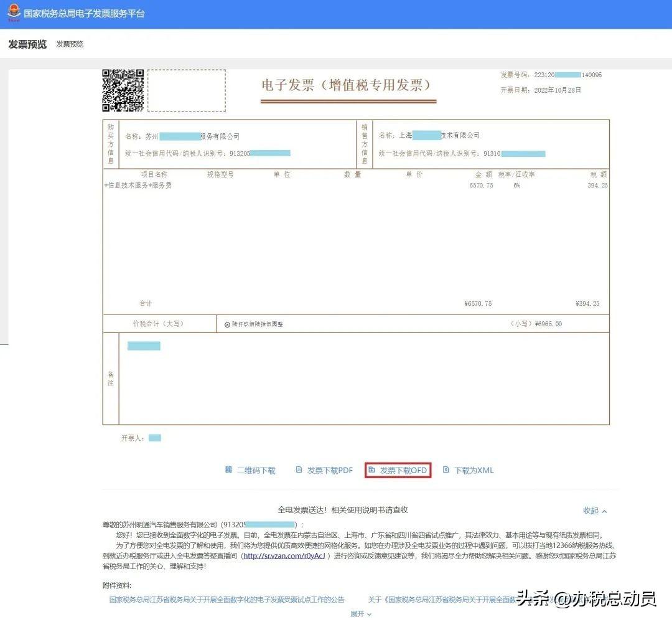This screenshot has height=622, width=672.
Task: Click the 发票预览 bold page title
Action: (x=27, y=44)
